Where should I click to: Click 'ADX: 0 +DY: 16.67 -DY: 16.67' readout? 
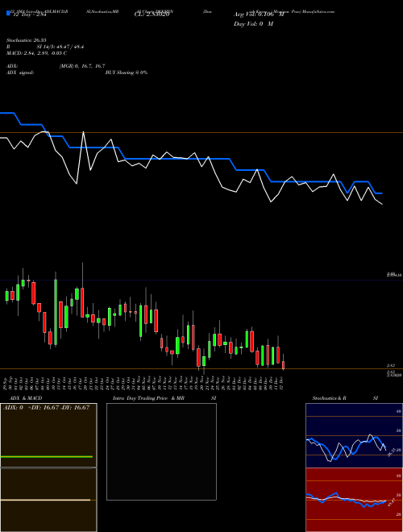click(x=46, y=408)
